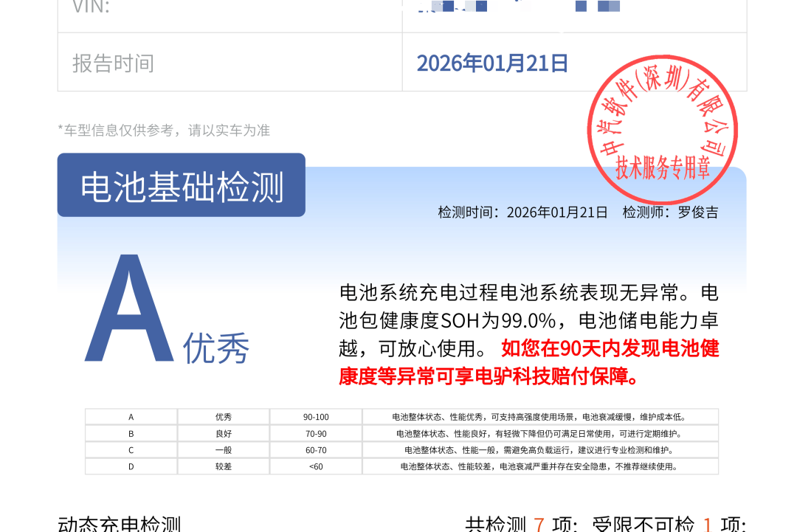Click grade cell C in the table
Screen dimensions: 797x532
(131, 450)
